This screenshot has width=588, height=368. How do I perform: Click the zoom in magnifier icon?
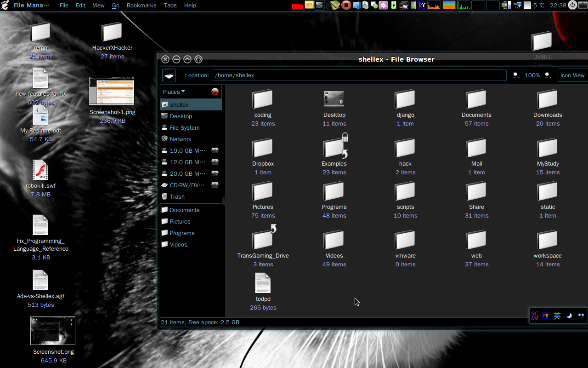[548, 75]
